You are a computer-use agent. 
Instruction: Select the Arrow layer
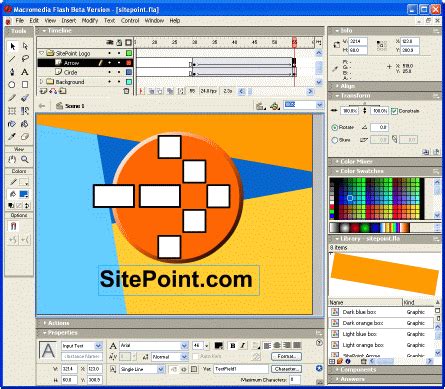pos(85,63)
